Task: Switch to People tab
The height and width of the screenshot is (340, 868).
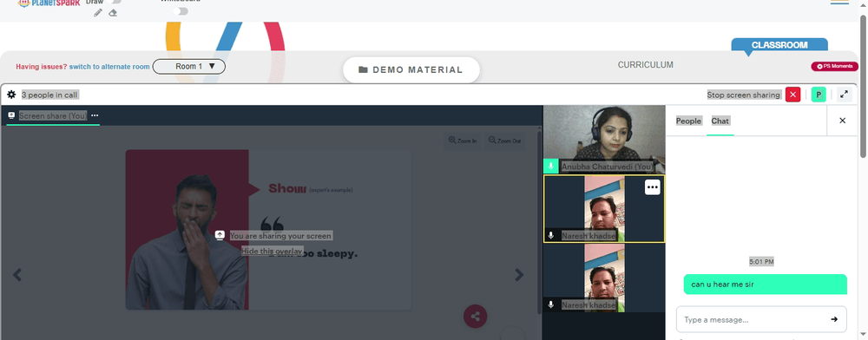Action: 688,121
